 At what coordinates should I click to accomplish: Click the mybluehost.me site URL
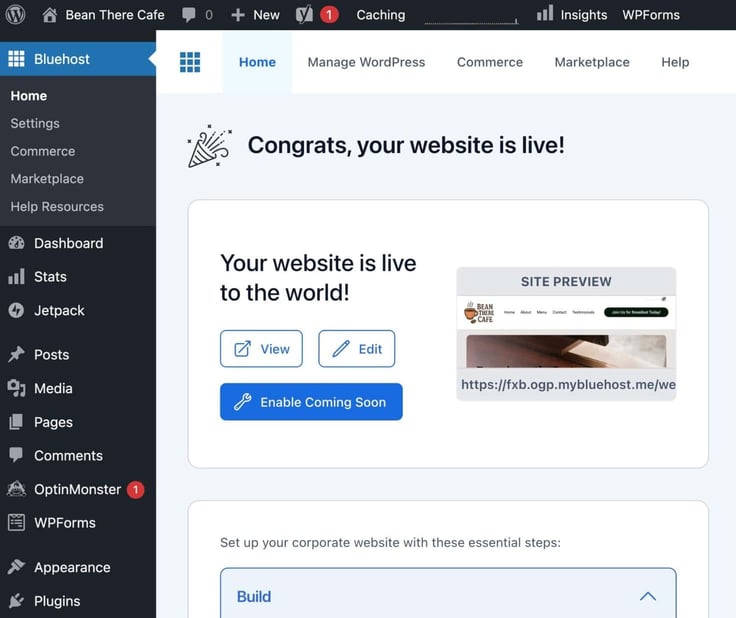[x=568, y=384]
